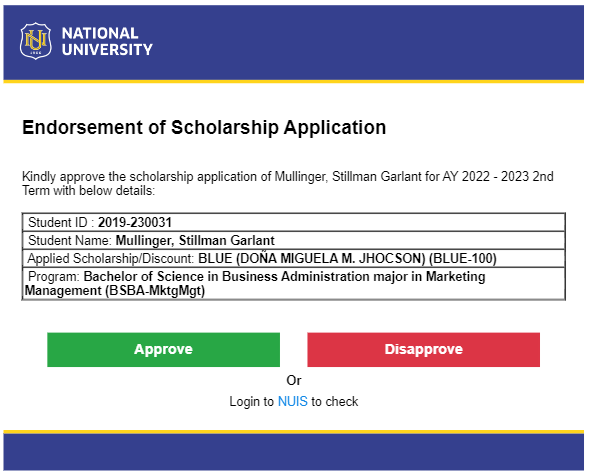This screenshot has width=589, height=473.
Task: Select the (BSBA-MktgMgt) program code
Action: [x=155, y=291]
